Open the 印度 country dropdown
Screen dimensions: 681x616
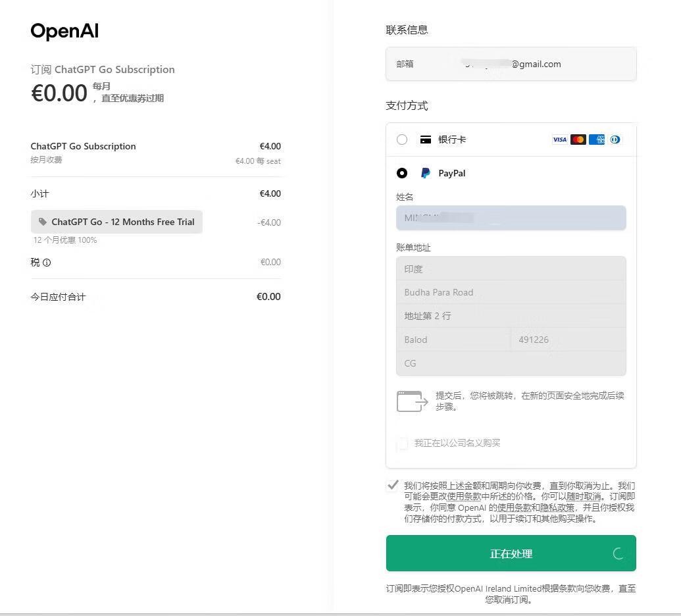[511, 269]
